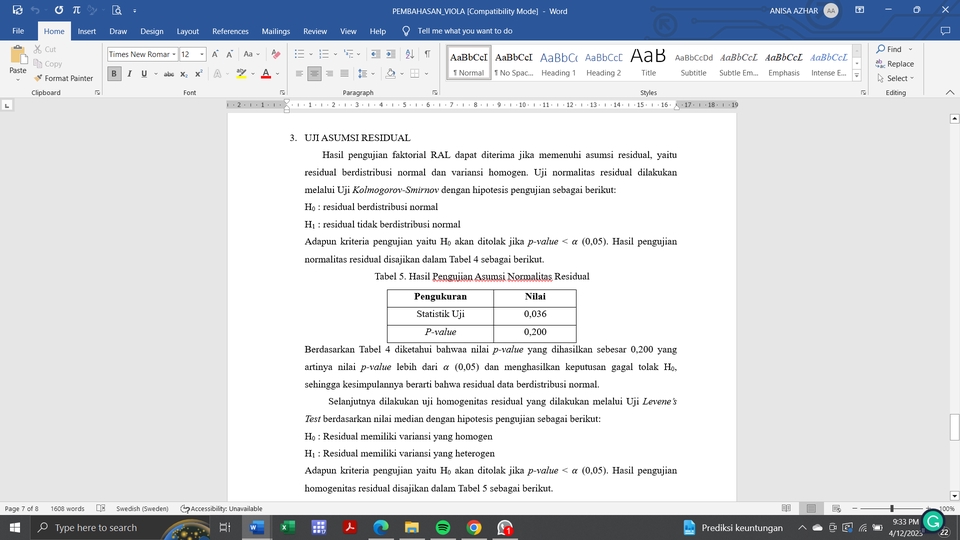
Task: Switch to Read Mode view icon
Action: [786, 509]
